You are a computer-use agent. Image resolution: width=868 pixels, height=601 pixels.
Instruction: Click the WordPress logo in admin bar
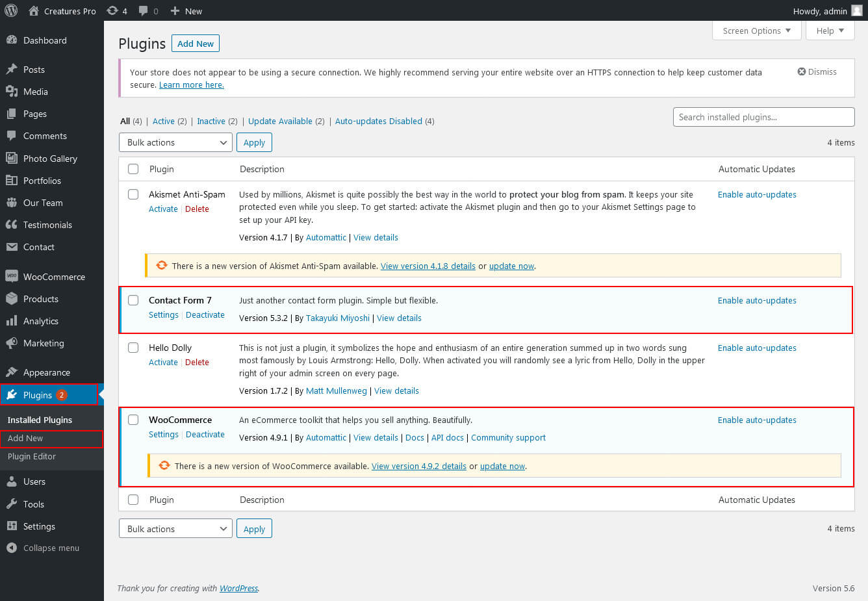11,10
